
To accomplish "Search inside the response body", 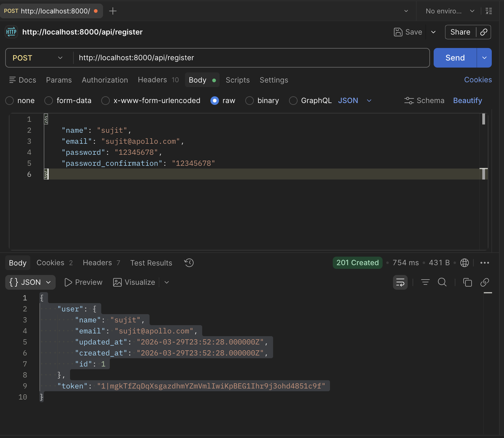I will 442,282.
